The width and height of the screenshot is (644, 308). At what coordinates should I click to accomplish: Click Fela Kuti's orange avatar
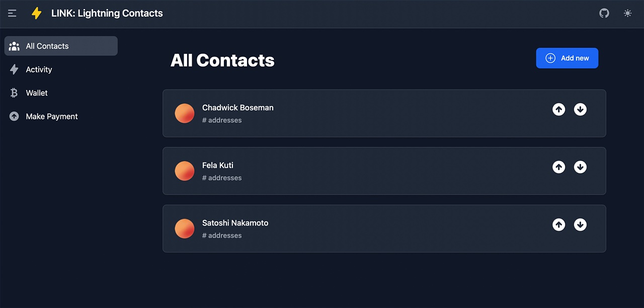(x=185, y=171)
